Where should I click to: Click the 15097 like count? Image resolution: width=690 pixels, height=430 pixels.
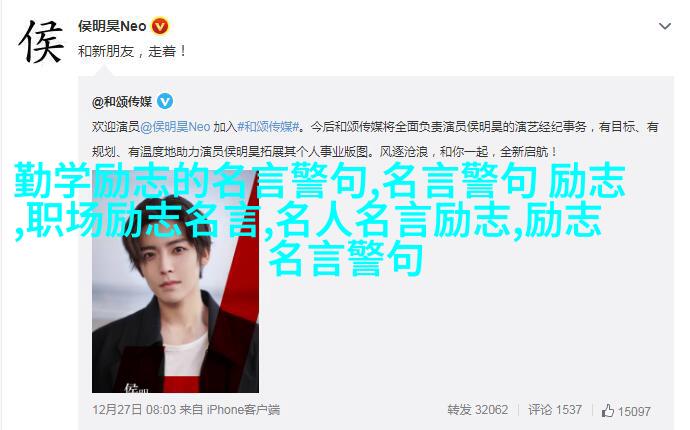coord(634,412)
